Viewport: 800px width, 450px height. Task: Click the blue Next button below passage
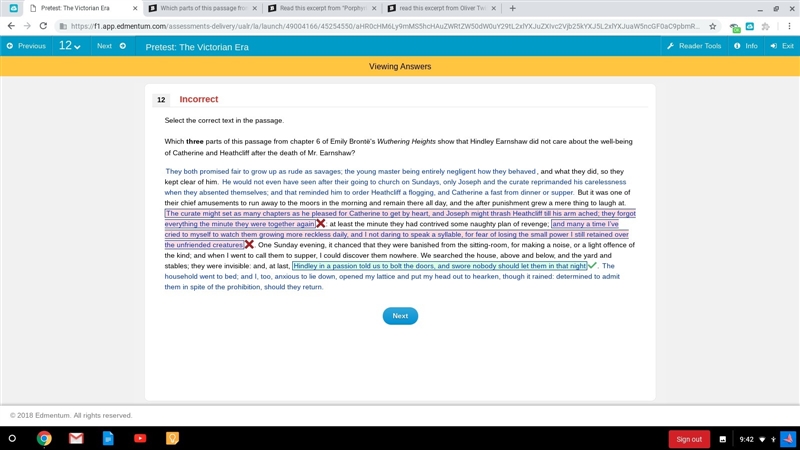(x=400, y=316)
